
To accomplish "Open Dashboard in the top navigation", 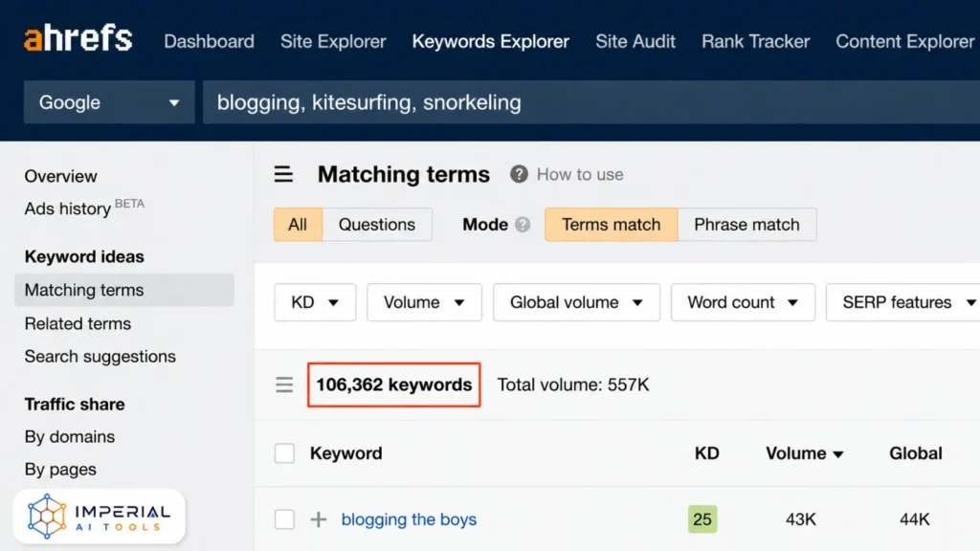I will coord(210,41).
